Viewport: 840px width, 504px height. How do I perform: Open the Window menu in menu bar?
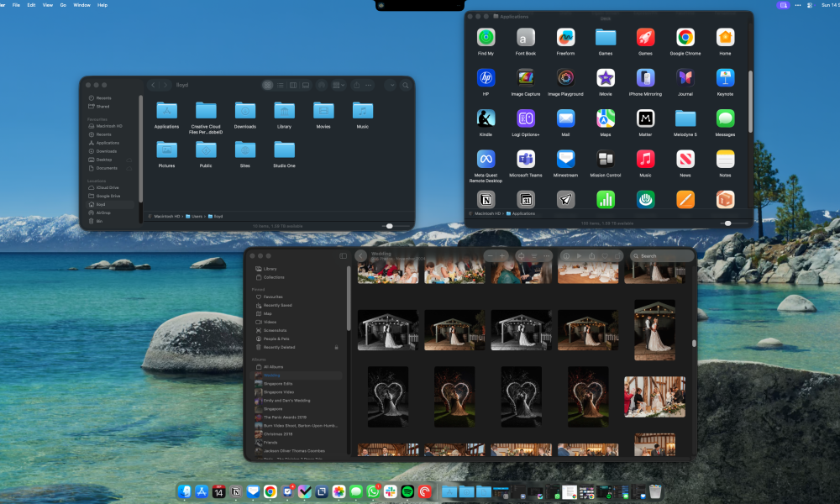pyautogui.click(x=81, y=5)
